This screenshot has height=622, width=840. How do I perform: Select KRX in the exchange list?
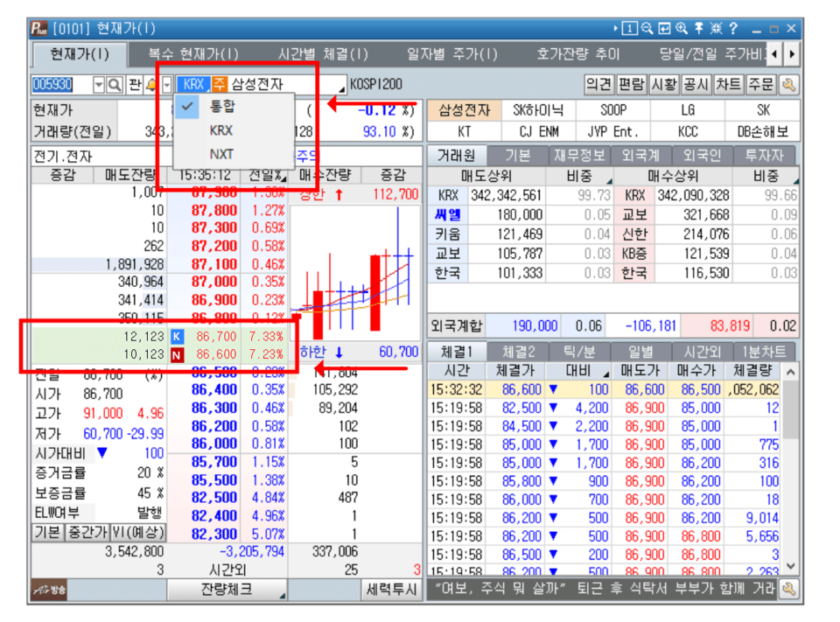[x=221, y=130]
